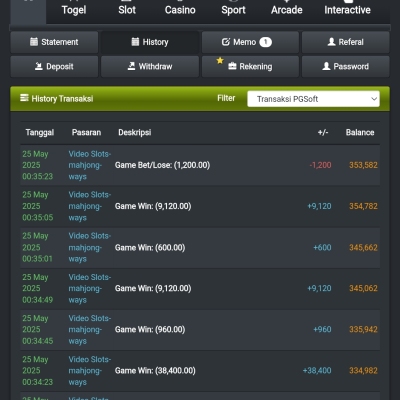Click the person icon beside Password

click(x=326, y=66)
